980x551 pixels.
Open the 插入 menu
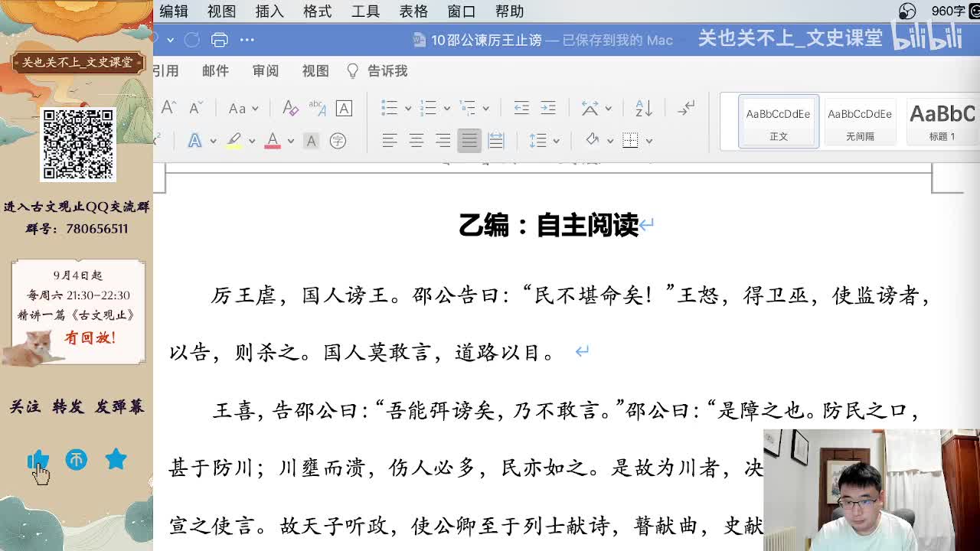(269, 11)
